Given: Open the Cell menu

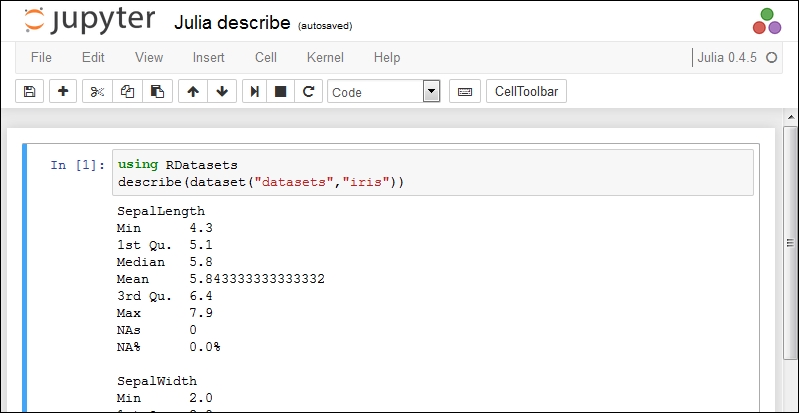Looking at the screenshot, I should click(x=266, y=57).
